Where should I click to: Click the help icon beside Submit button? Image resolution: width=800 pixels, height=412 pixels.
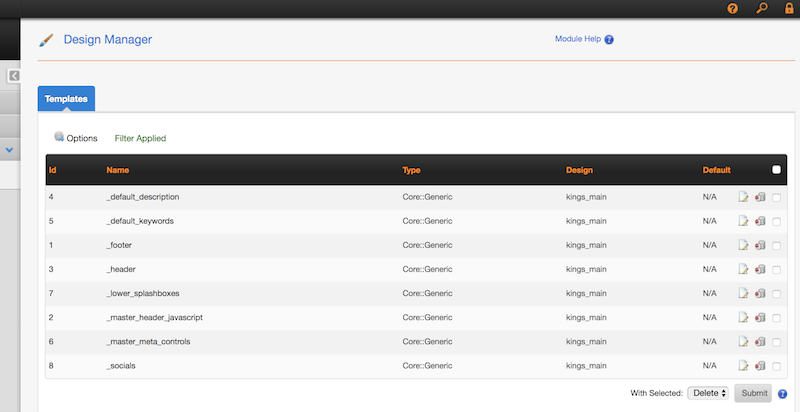pyautogui.click(x=783, y=394)
